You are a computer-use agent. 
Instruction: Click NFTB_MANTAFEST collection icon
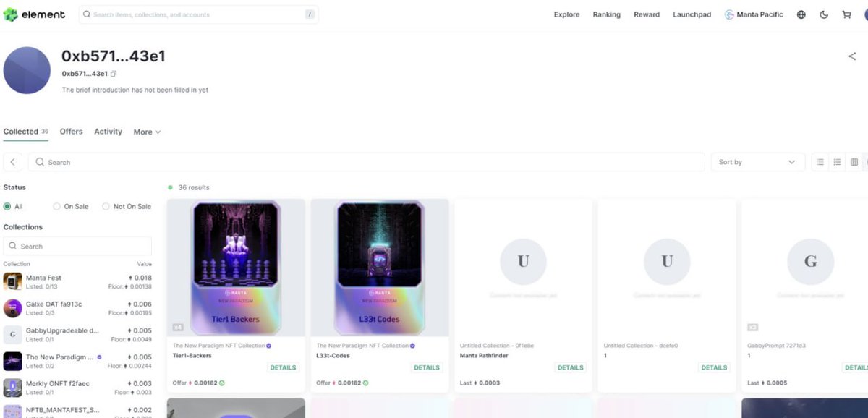pos(13,411)
